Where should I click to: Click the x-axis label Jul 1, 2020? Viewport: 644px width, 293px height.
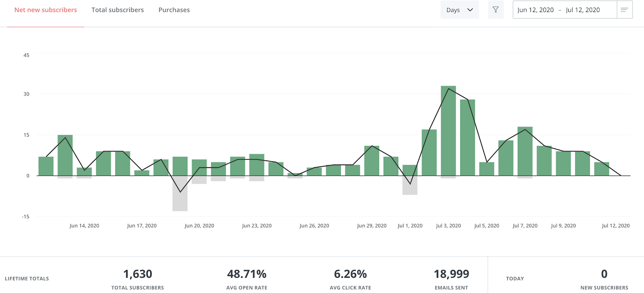click(x=410, y=226)
